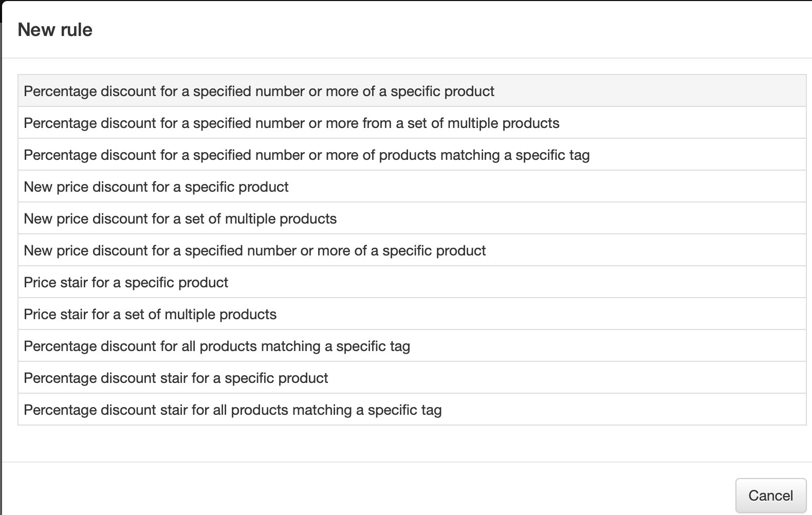Open the last rule type in the list
The width and height of the screenshot is (812, 515).
232,410
